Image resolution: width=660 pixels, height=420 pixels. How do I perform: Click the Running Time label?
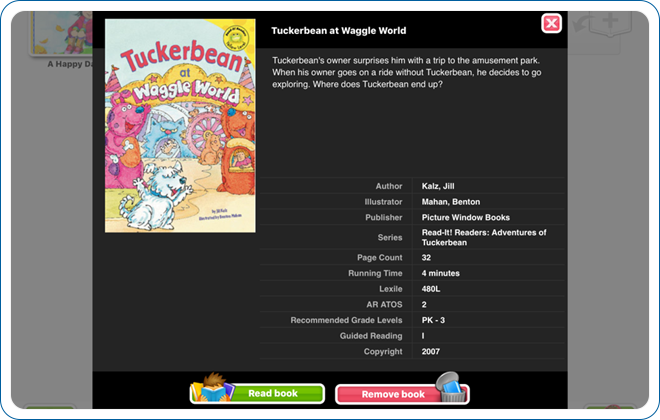375,273
